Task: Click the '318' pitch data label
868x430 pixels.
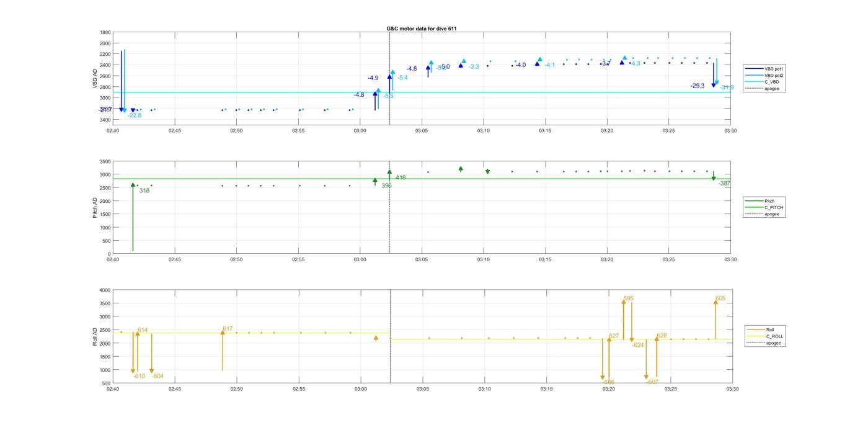Action: tap(144, 191)
